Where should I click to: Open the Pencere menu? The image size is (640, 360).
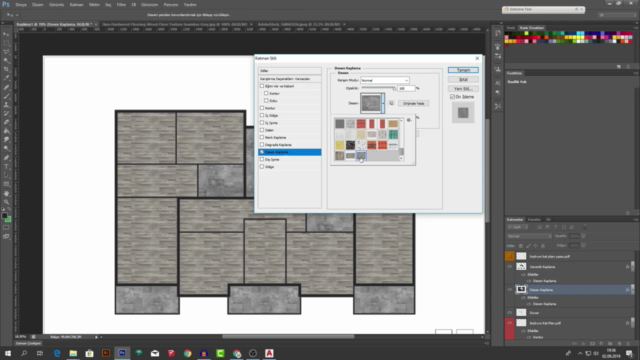(171, 4)
